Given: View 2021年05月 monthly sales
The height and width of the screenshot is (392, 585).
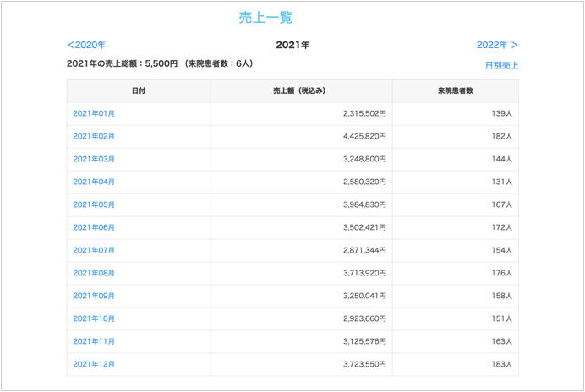Looking at the screenshot, I should (x=94, y=204).
